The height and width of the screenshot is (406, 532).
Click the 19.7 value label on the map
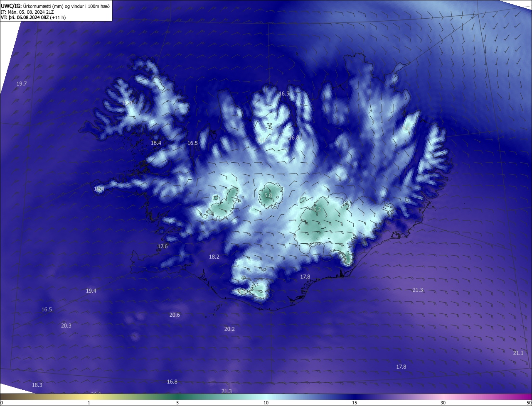coord(22,84)
